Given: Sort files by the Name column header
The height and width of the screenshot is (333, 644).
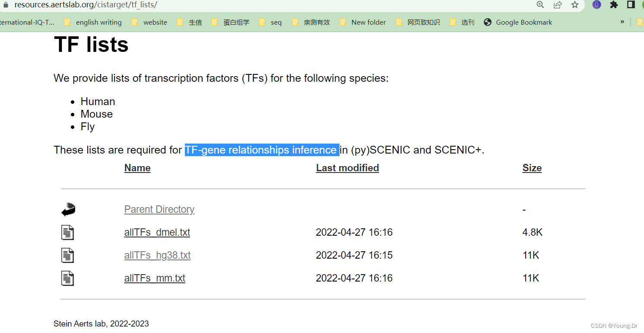Looking at the screenshot, I should 137,168.
